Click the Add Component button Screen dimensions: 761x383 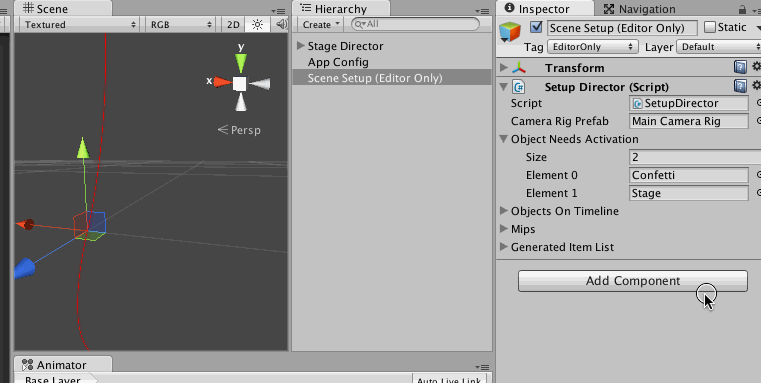(x=632, y=281)
